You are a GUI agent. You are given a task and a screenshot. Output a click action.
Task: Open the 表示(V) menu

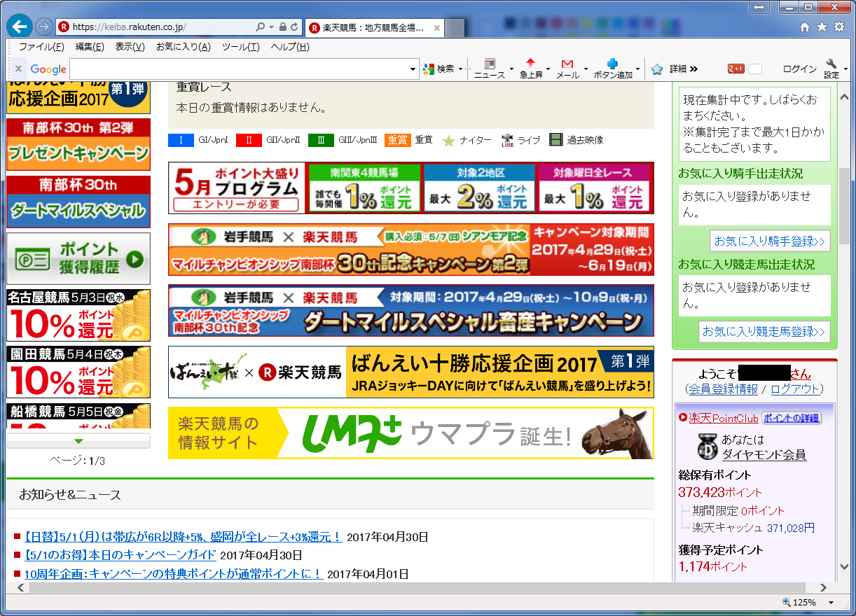pos(130,47)
